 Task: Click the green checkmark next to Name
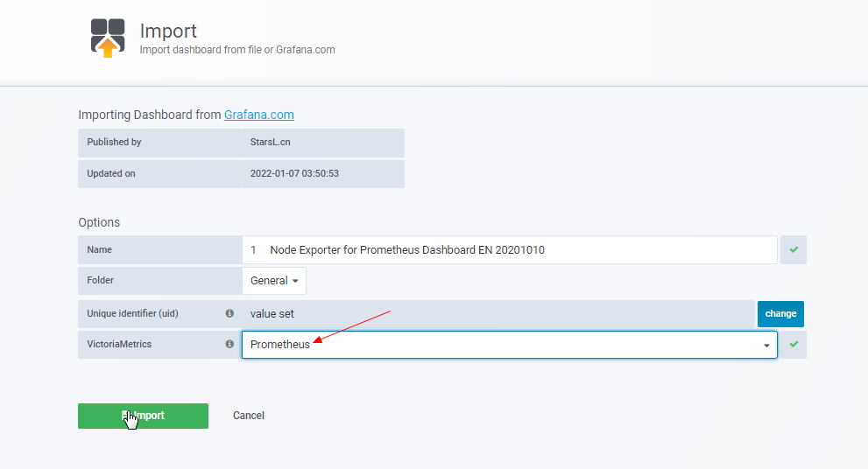point(794,250)
